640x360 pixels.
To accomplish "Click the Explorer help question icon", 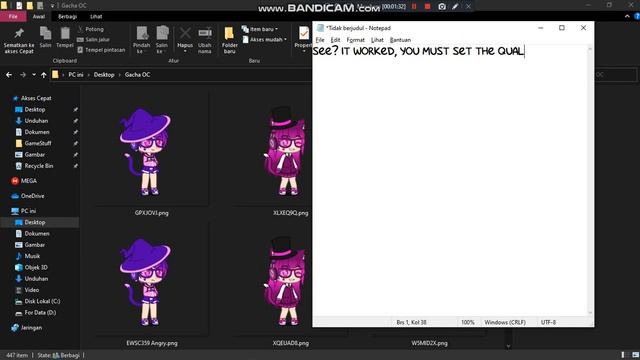I will point(637,17).
